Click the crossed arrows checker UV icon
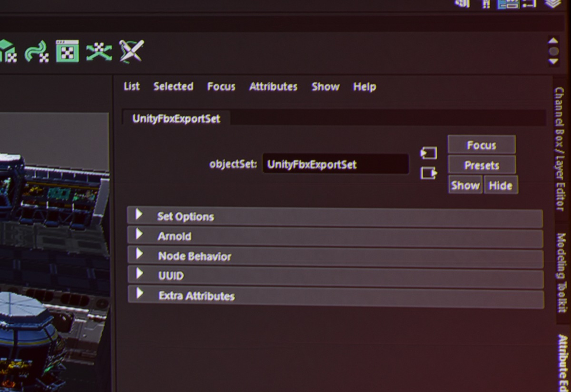The width and height of the screenshot is (571, 392). coord(99,51)
